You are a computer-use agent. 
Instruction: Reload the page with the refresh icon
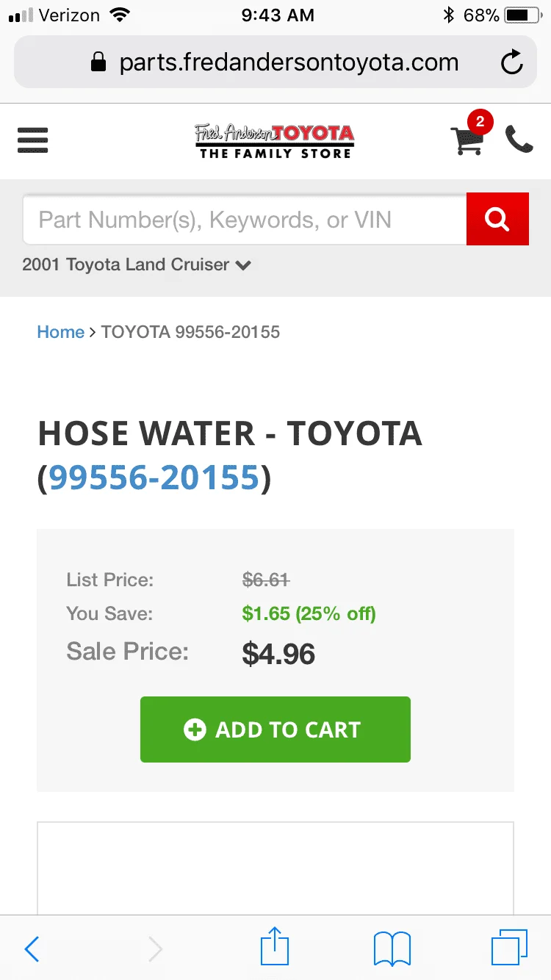coord(512,63)
